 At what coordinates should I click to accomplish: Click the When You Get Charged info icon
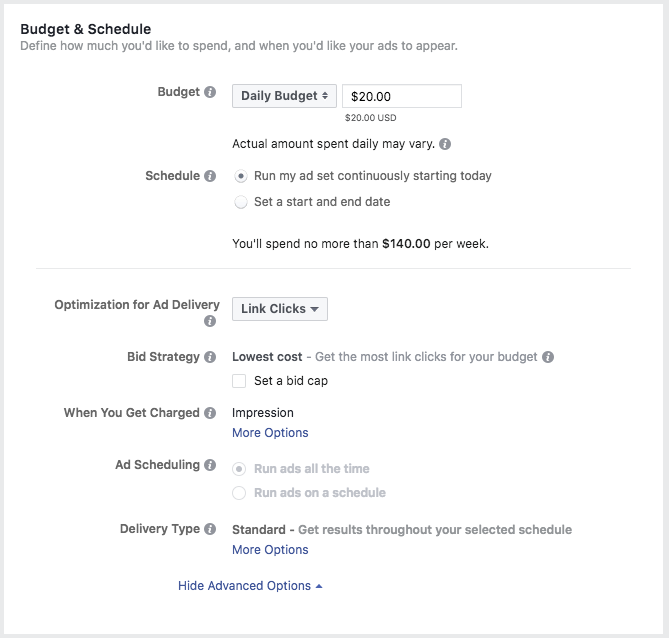coord(209,413)
